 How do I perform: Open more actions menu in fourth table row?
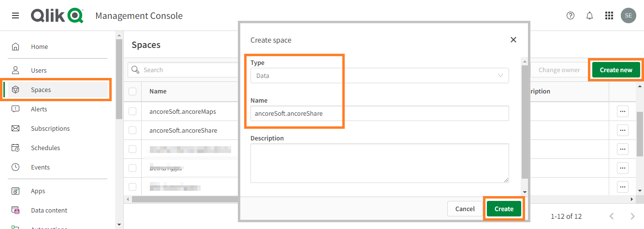623,168
